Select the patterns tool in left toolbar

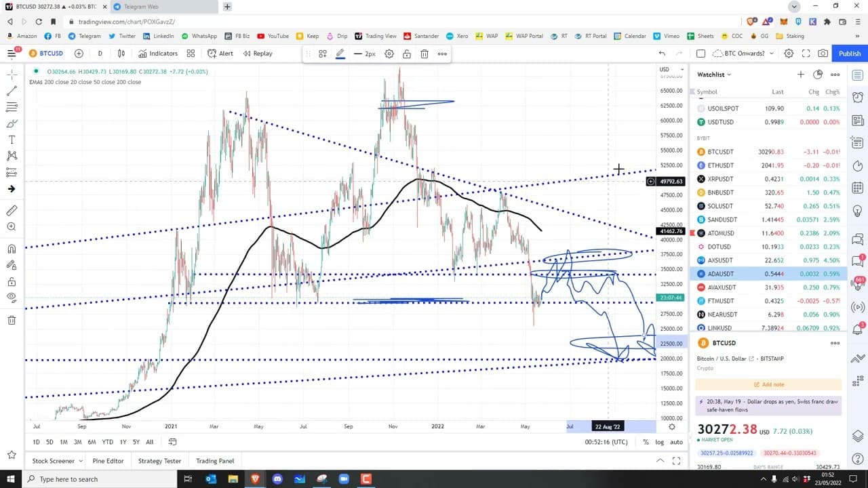tap(12, 156)
